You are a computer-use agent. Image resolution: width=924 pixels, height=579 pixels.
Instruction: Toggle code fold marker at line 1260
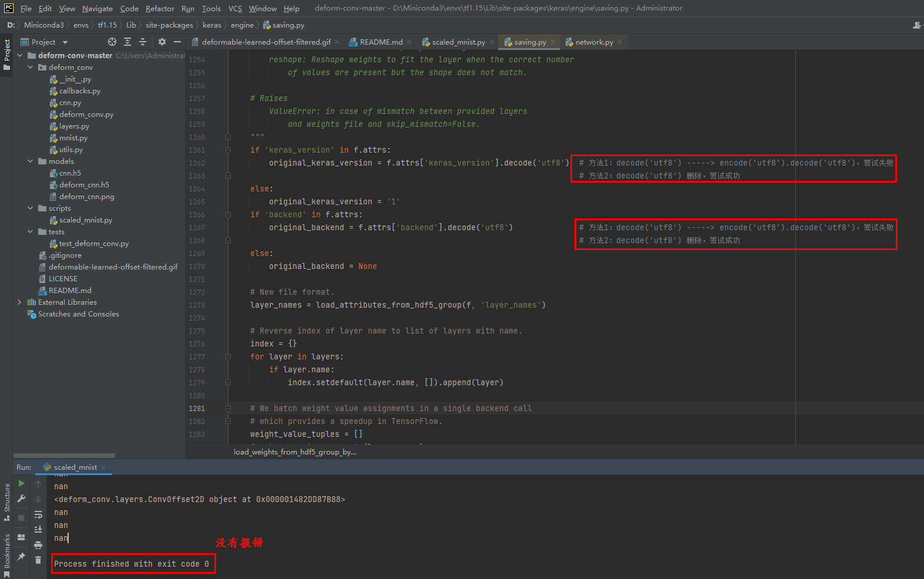pyautogui.click(x=228, y=137)
